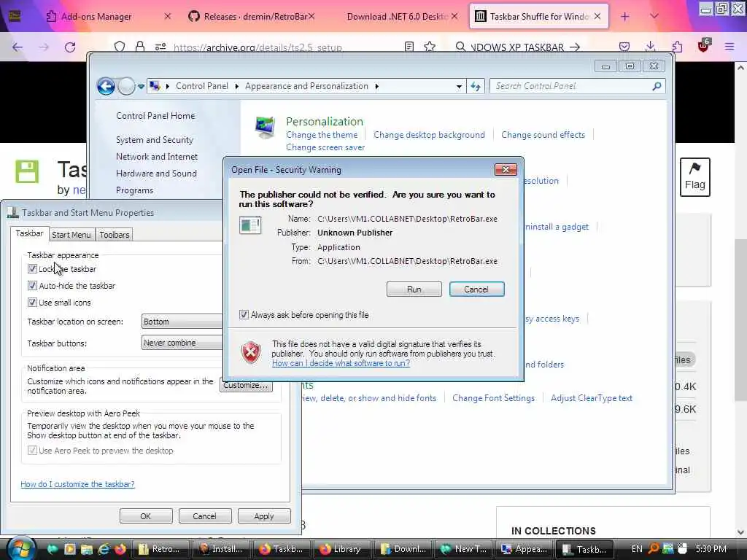Click Customize notification area button

tap(247, 385)
